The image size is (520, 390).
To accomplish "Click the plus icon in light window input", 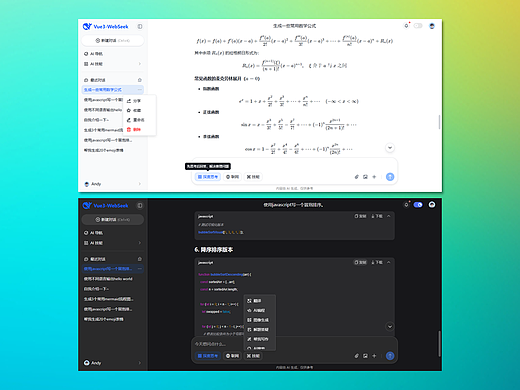I will point(374,177).
